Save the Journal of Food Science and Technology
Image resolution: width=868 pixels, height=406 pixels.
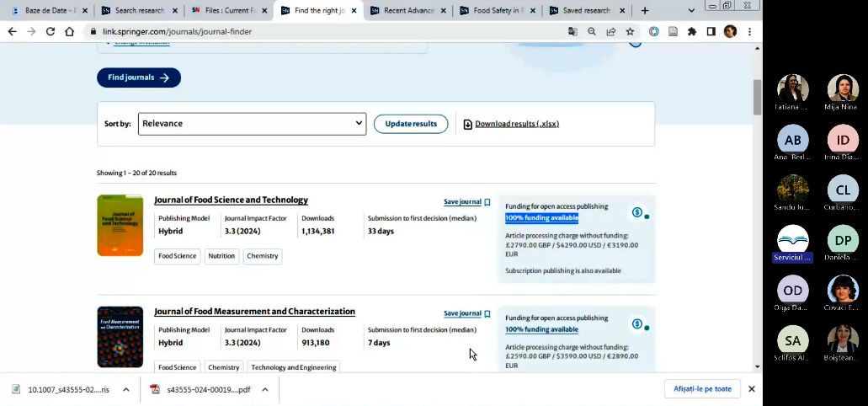coord(466,202)
